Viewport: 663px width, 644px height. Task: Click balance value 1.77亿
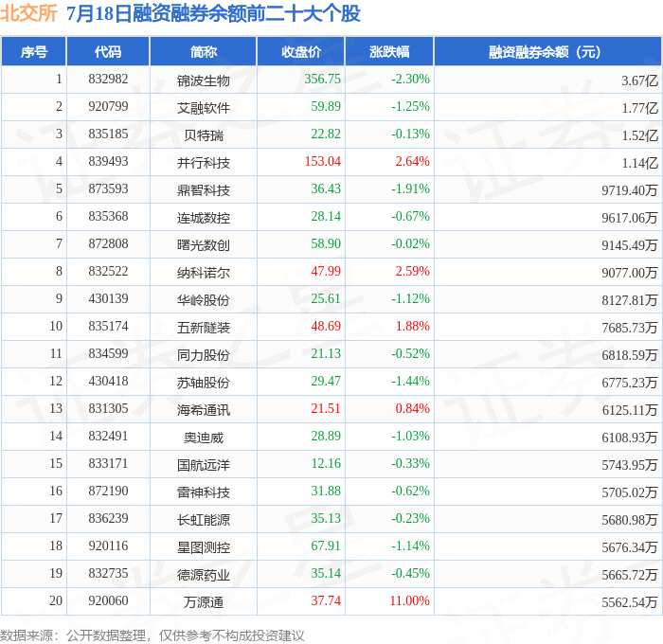pyautogui.click(x=639, y=108)
